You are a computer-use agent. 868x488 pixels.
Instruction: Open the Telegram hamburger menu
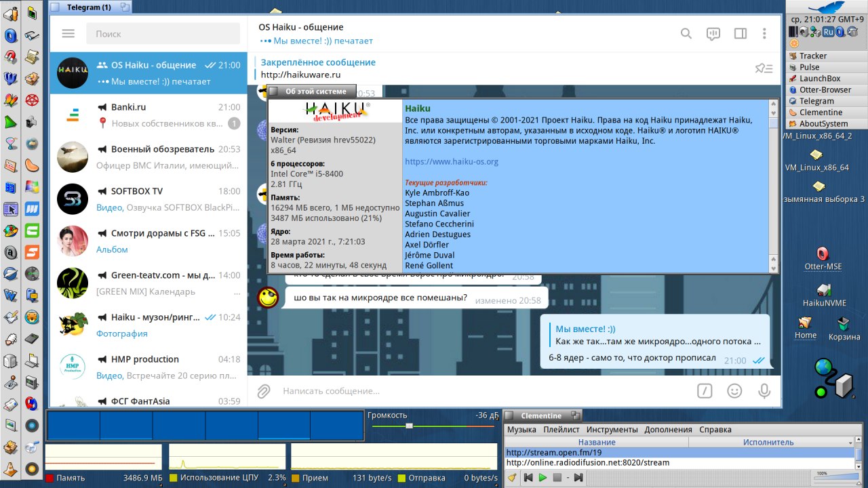[68, 33]
